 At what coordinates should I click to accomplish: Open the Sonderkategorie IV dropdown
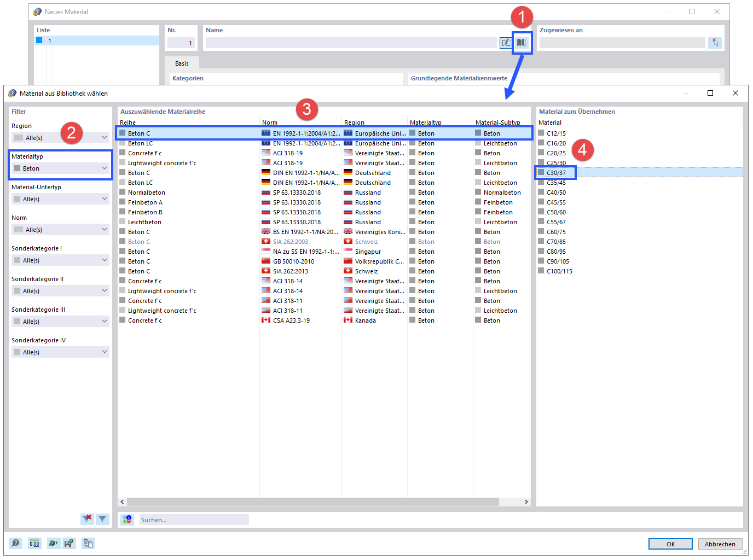(60, 352)
